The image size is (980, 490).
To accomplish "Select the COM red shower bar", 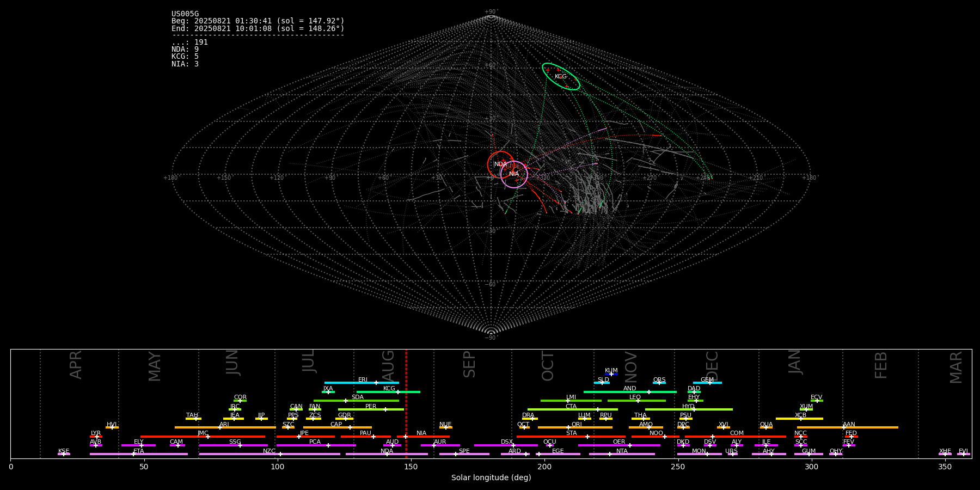I will (737, 437).
